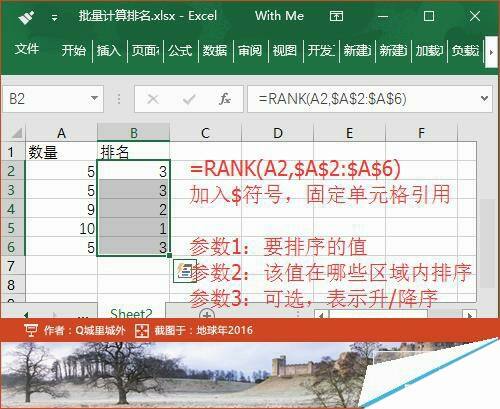Open the Customize Quick Access Toolbar dropdown
The image size is (500, 409).
[x=54, y=17]
